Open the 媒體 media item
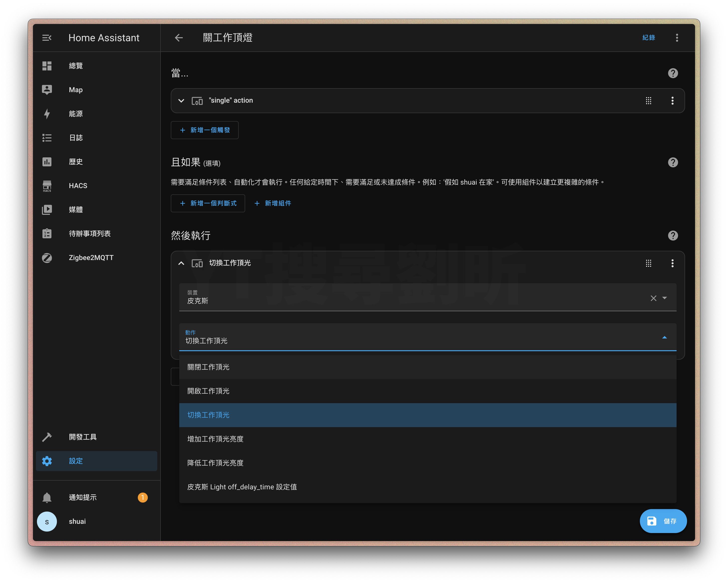Image resolution: width=728 pixels, height=583 pixels. coord(97,210)
